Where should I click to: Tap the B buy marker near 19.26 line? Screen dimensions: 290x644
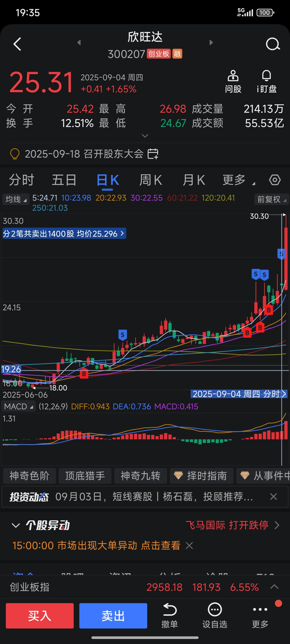pos(84,373)
